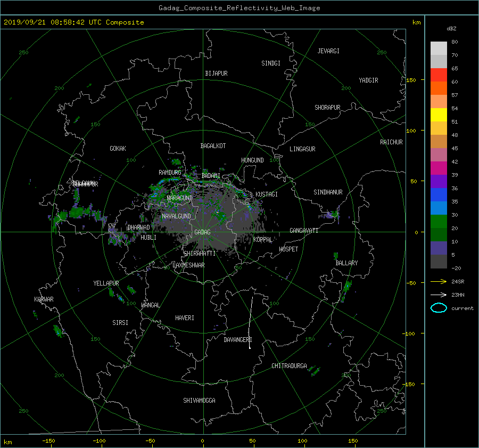
Task: Click the white storm track line near Davangeri
Action: [x=251, y=323]
